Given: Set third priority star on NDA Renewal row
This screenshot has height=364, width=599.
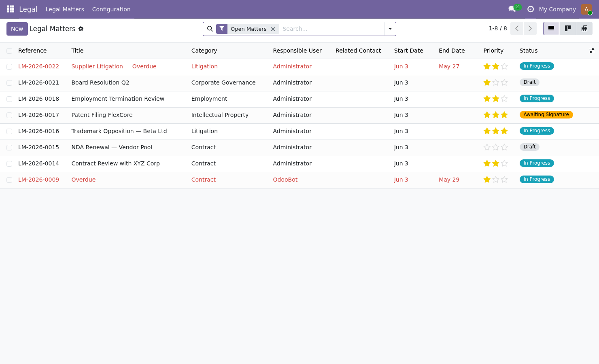Looking at the screenshot, I should click(504, 147).
